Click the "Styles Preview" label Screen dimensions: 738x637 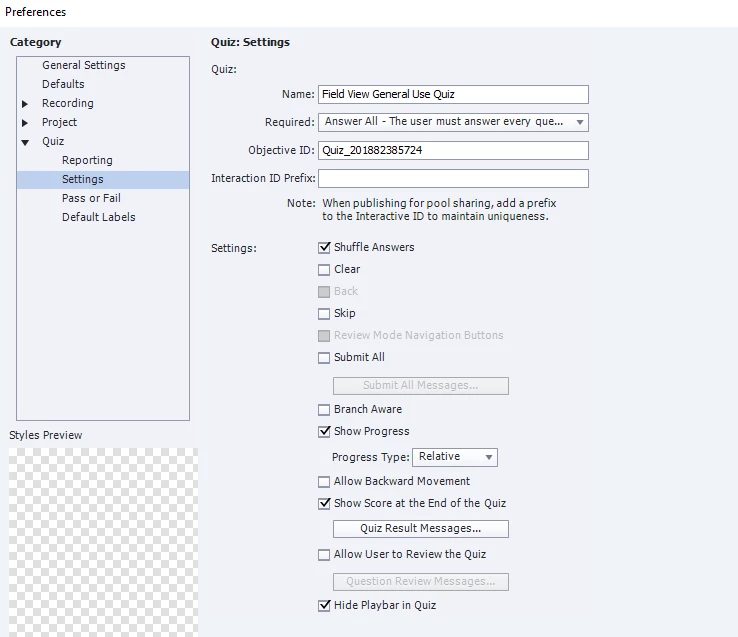[x=46, y=435]
